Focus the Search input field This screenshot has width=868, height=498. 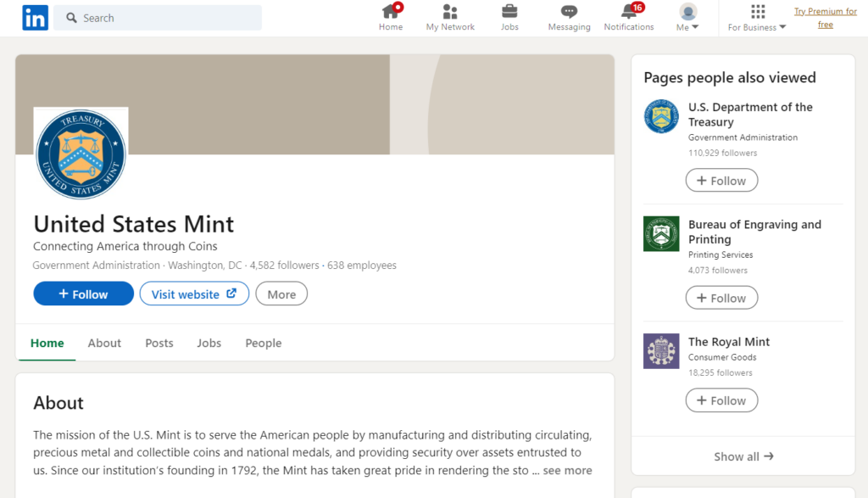[x=158, y=18]
